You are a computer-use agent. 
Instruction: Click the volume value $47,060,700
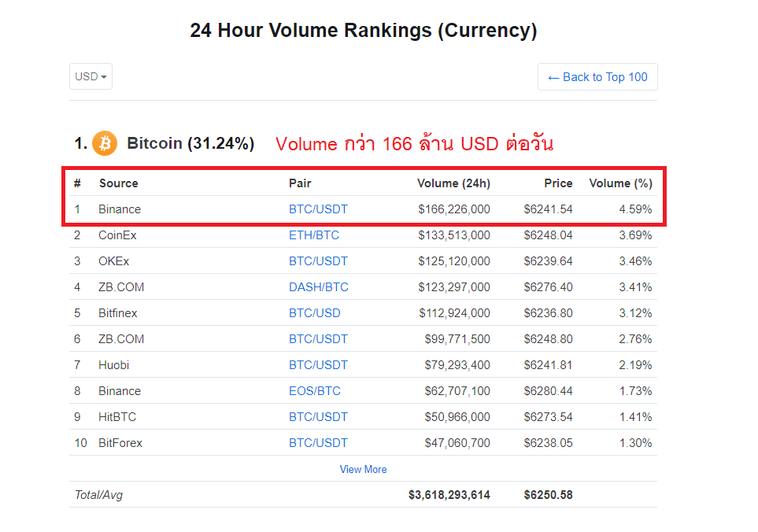pyautogui.click(x=457, y=443)
